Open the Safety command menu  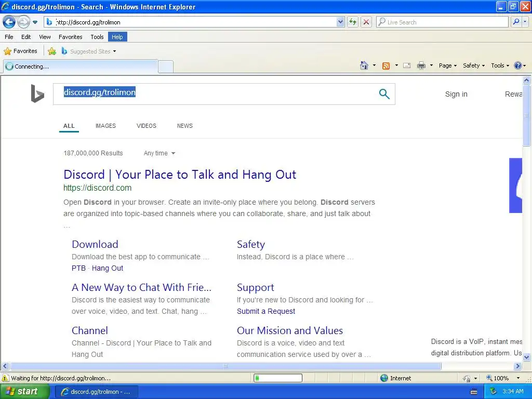pos(474,65)
